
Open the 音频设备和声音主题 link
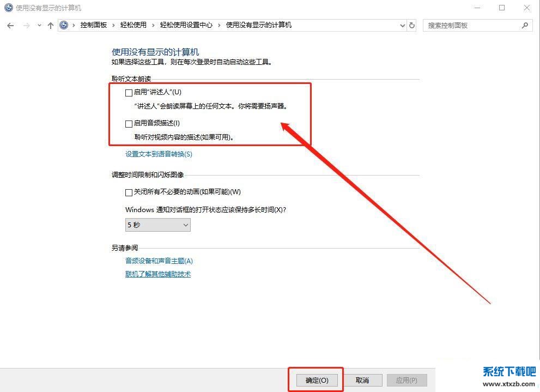(x=159, y=261)
